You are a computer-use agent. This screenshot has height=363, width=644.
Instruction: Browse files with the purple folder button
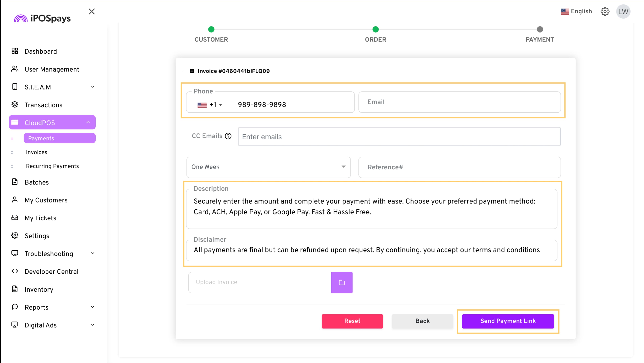[x=342, y=282]
